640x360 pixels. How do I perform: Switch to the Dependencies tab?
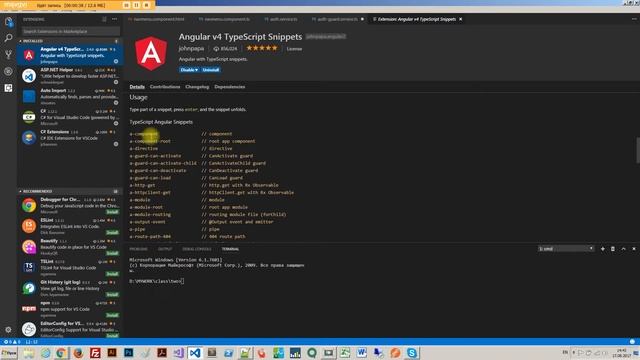pos(229,87)
